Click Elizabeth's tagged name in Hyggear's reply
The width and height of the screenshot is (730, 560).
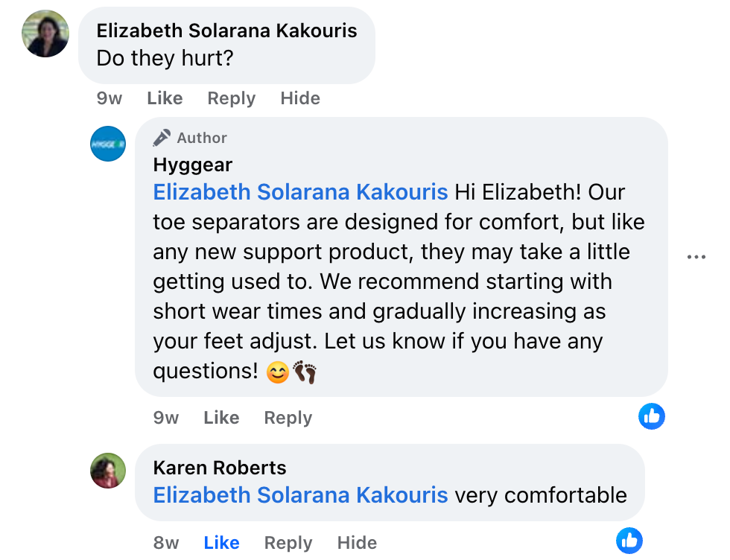300,192
